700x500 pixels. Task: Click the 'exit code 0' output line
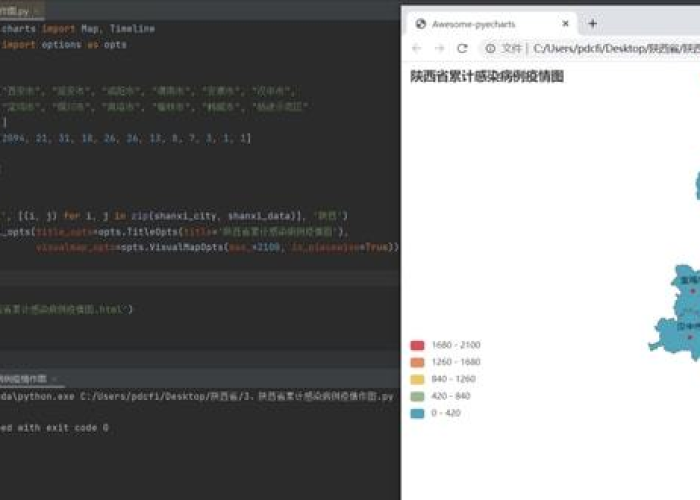click(54, 428)
